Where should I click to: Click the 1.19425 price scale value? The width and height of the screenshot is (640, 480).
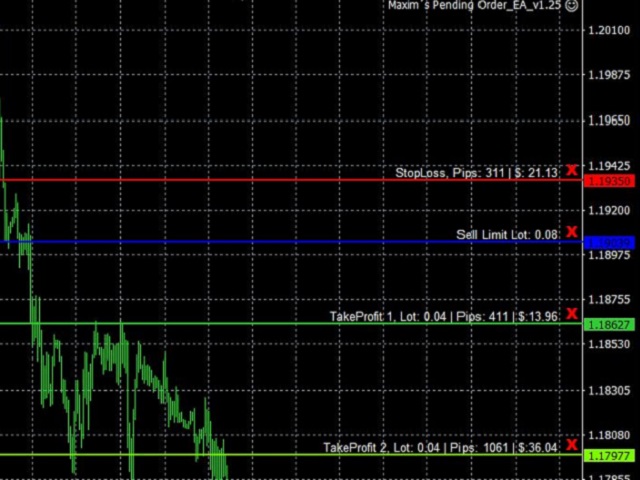(x=609, y=166)
